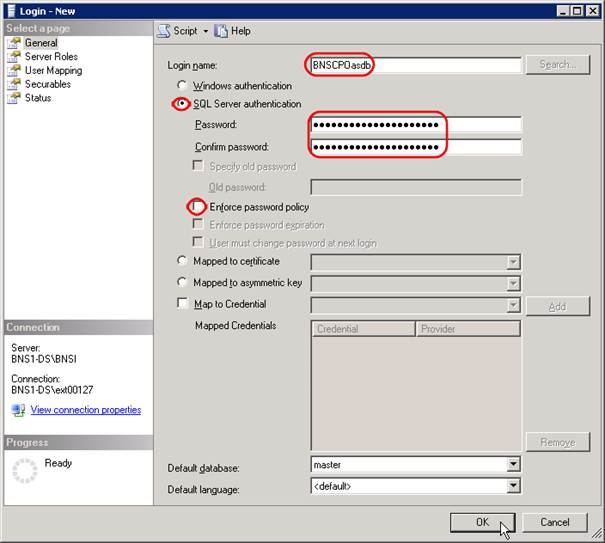Screen dimensions: 605x543
Task: Click the User Mapping page icon
Action: (x=14, y=71)
